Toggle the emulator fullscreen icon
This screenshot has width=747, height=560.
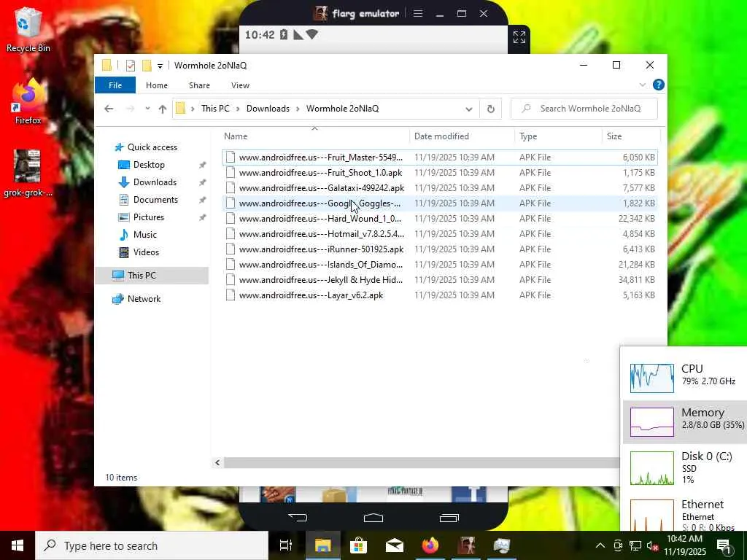point(519,36)
